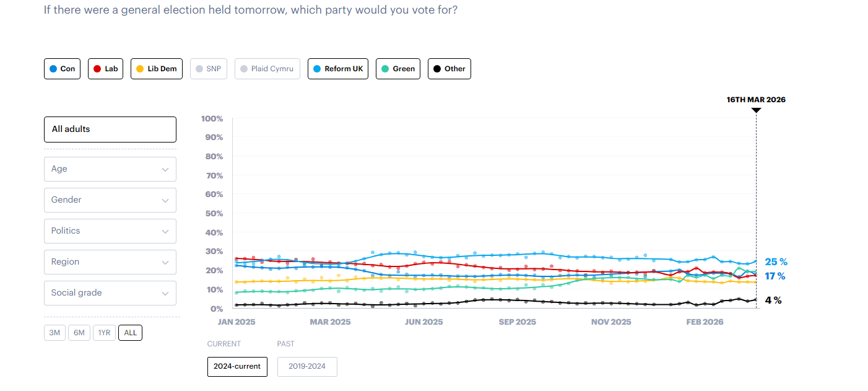Enable the Plaid Cymru party line
Viewport: 868px width, 391px height.
coord(267,69)
